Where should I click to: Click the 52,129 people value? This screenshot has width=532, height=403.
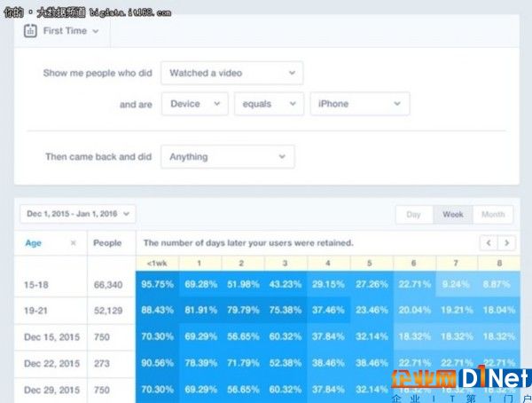point(108,311)
